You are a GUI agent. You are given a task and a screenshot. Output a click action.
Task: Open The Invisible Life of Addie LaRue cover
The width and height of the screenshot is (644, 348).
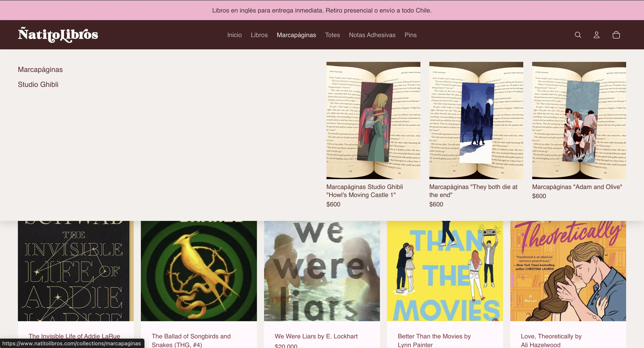pyautogui.click(x=76, y=271)
